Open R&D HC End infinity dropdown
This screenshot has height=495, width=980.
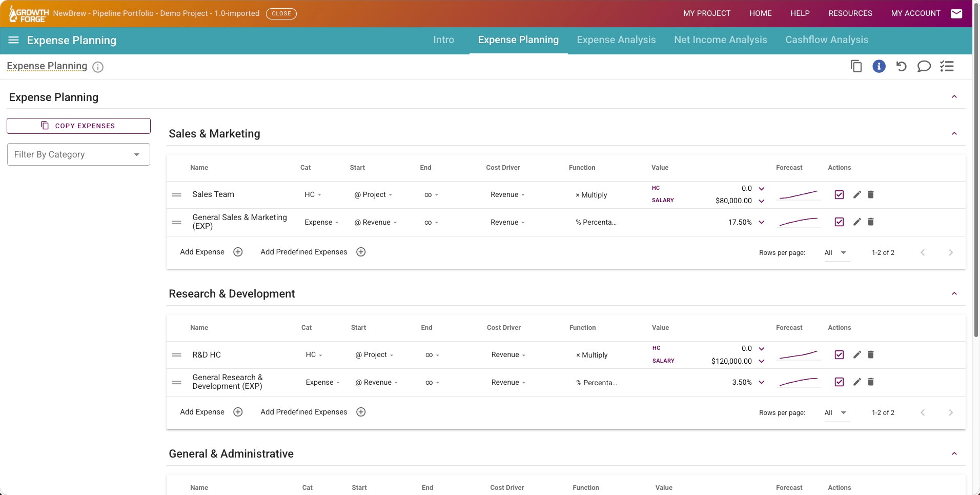click(x=432, y=355)
